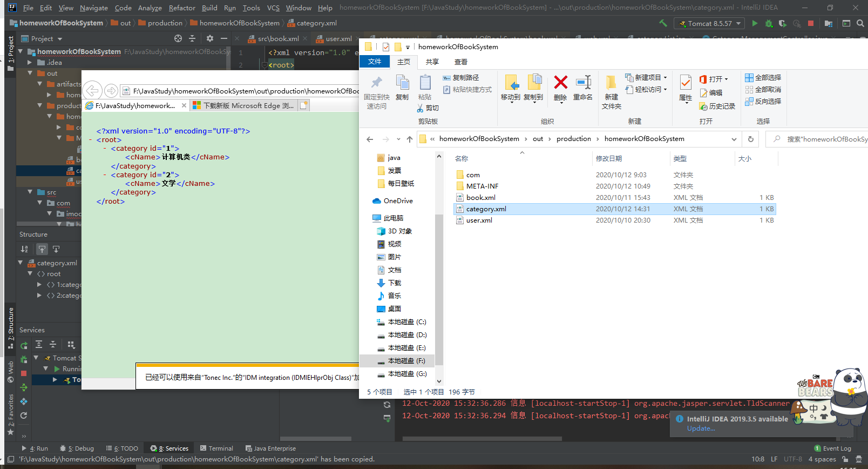Click Deploy All icon in Services sidebar
The height and width of the screenshot is (469, 868).
tap(24, 387)
